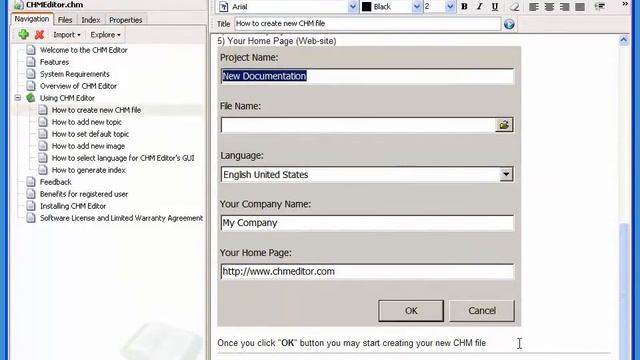The height and width of the screenshot is (360, 640).
Task: Select the Features topic
Action: pos(54,62)
